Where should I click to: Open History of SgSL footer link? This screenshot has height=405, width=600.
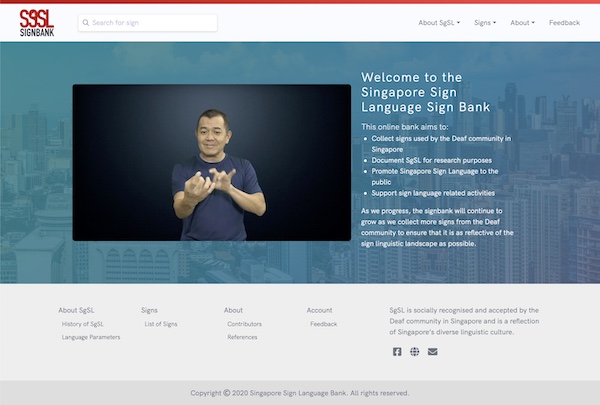(x=83, y=324)
